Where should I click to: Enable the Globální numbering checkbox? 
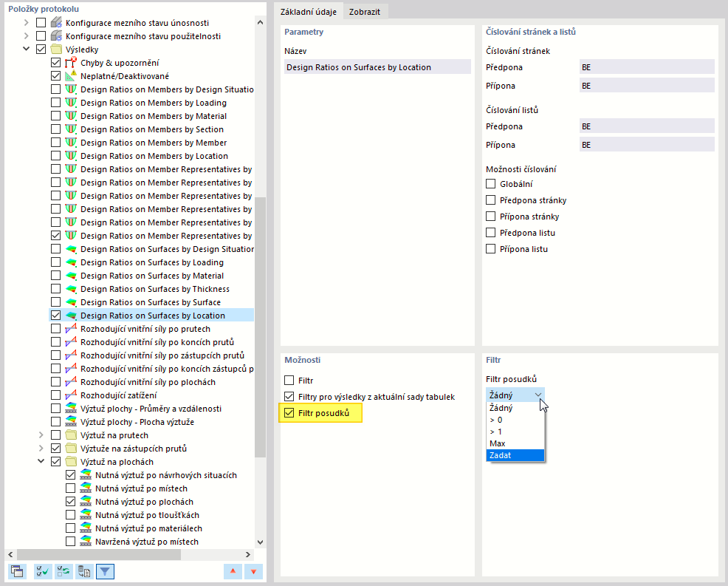[x=491, y=183]
